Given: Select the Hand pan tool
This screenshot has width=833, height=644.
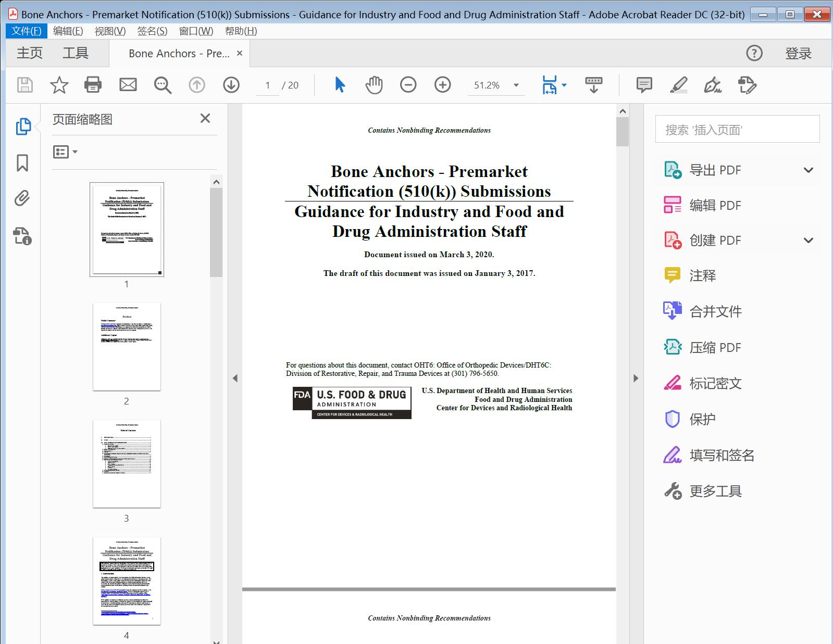Looking at the screenshot, I should coord(374,85).
